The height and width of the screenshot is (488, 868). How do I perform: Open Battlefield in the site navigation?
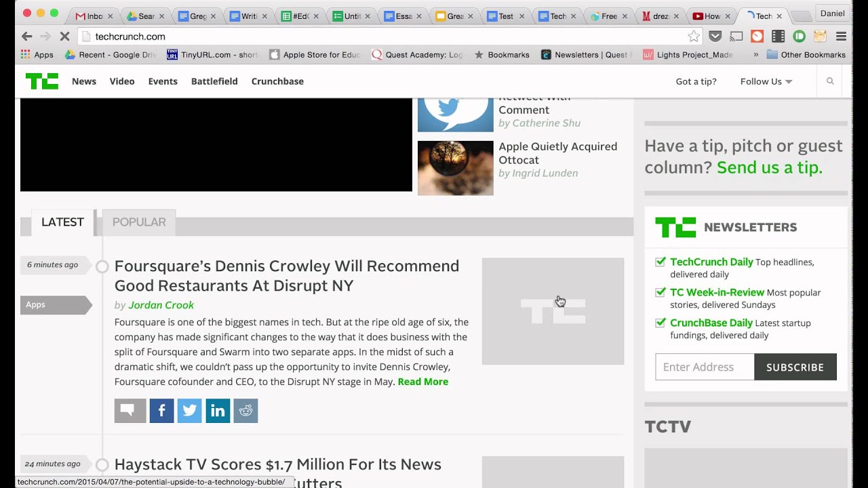coord(214,81)
